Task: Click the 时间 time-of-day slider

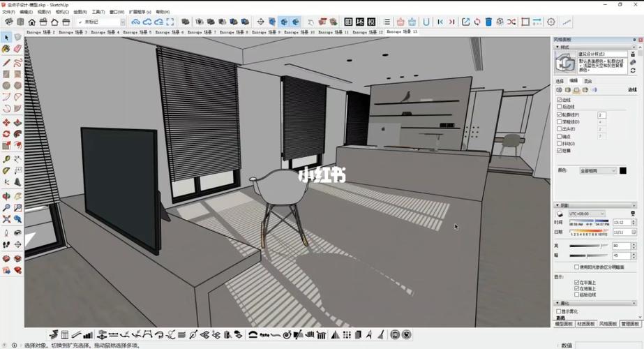Action: coord(589,223)
